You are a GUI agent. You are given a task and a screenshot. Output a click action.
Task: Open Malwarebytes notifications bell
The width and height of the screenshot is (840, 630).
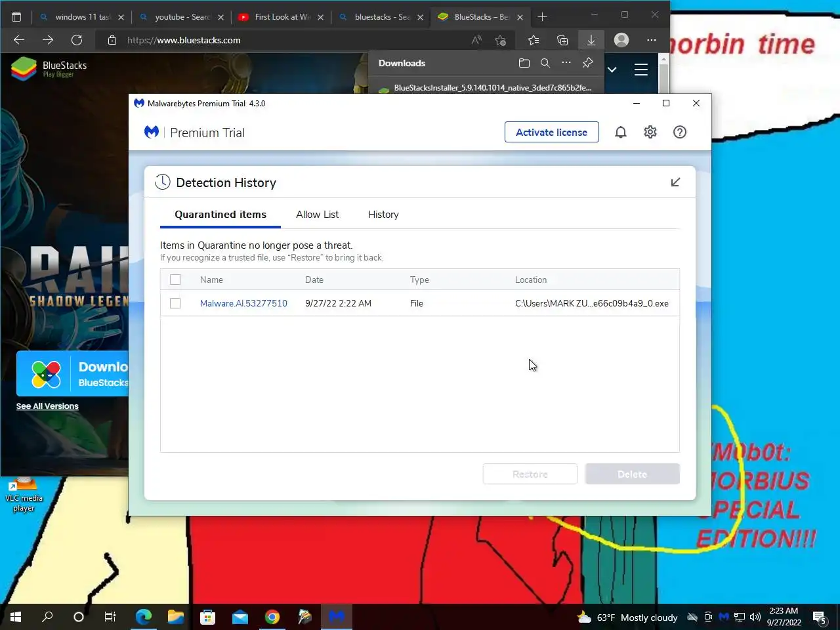[x=620, y=132]
